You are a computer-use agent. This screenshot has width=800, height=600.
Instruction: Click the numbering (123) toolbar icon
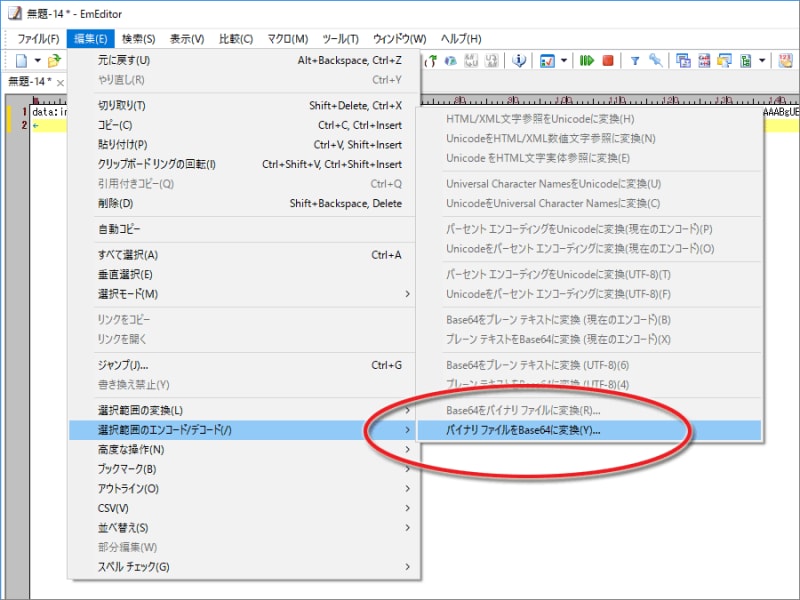tap(783, 61)
